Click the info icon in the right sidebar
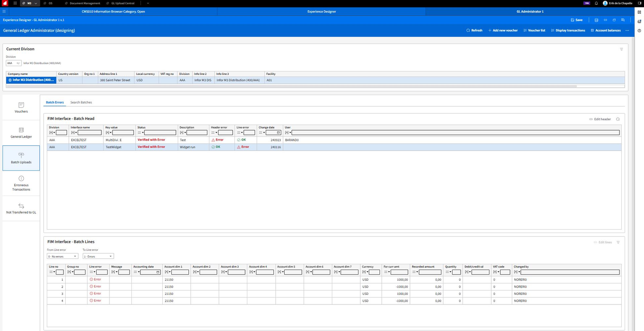Screen dimensions: 644x331 (639, 31)
